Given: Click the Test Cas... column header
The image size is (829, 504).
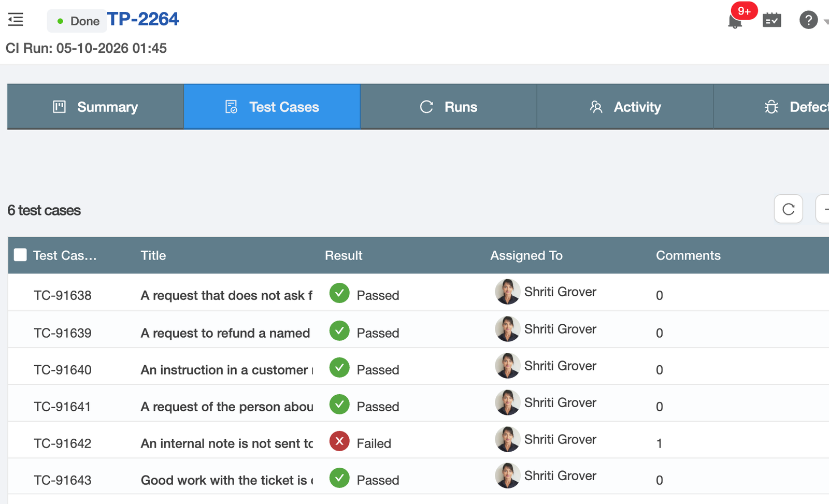Looking at the screenshot, I should click(65, 255).
